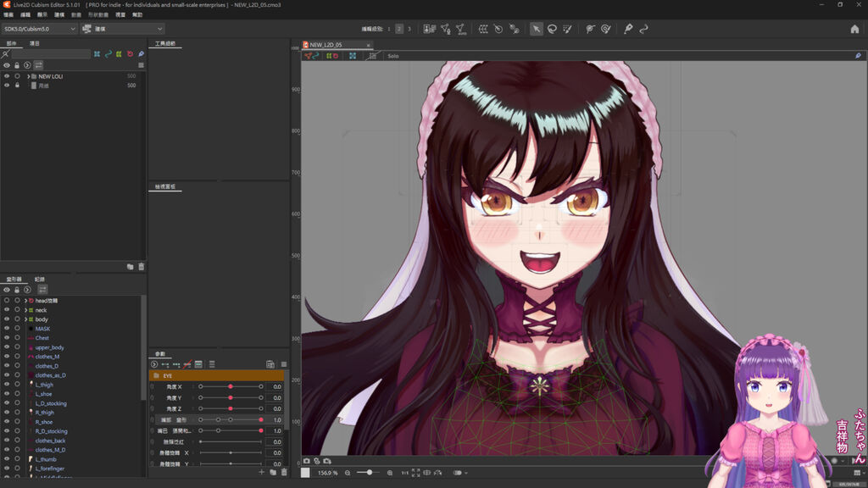The image size is (868, 488).
Task: Select the arrow selection tool
Action: click(x=536, y=29)
